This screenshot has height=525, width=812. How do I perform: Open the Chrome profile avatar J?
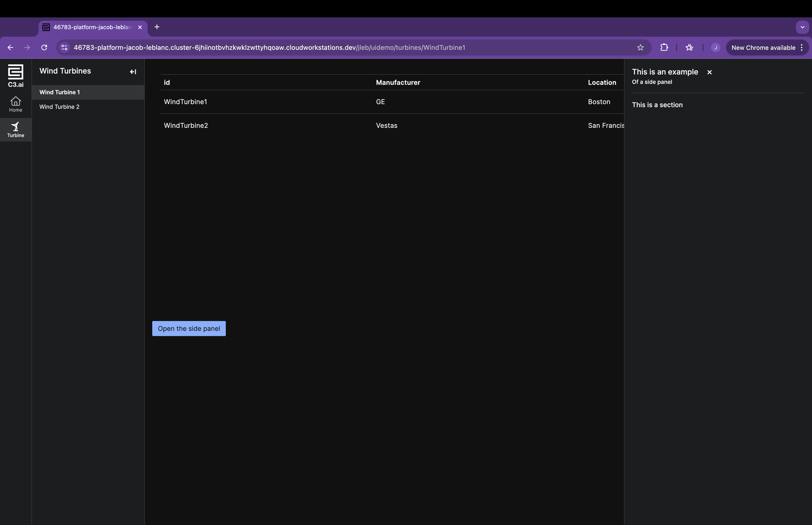716,47
